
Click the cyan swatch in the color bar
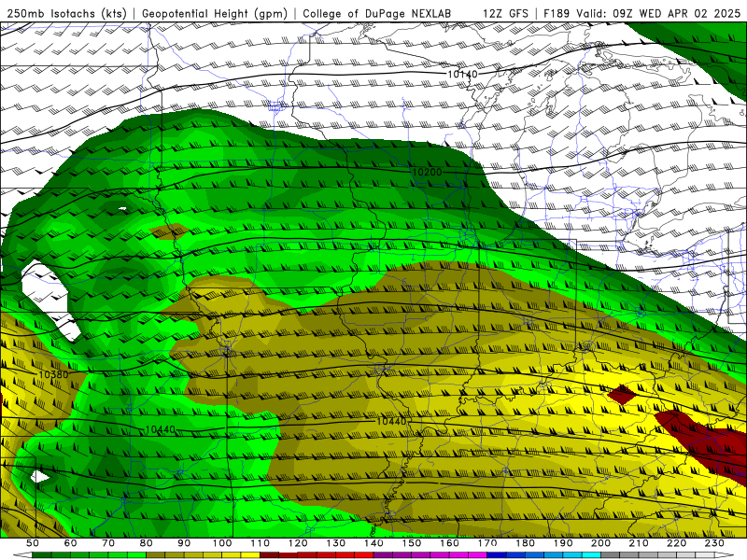click(x=591, y=555)
